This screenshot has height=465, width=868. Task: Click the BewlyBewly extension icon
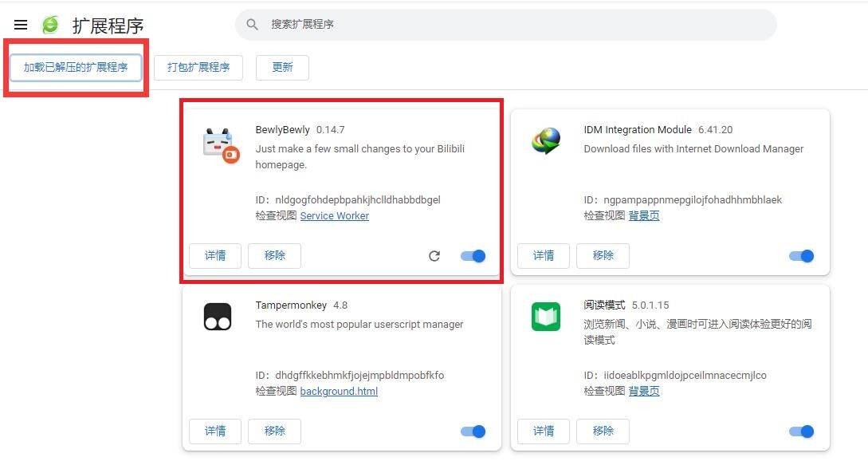point(220,145)
